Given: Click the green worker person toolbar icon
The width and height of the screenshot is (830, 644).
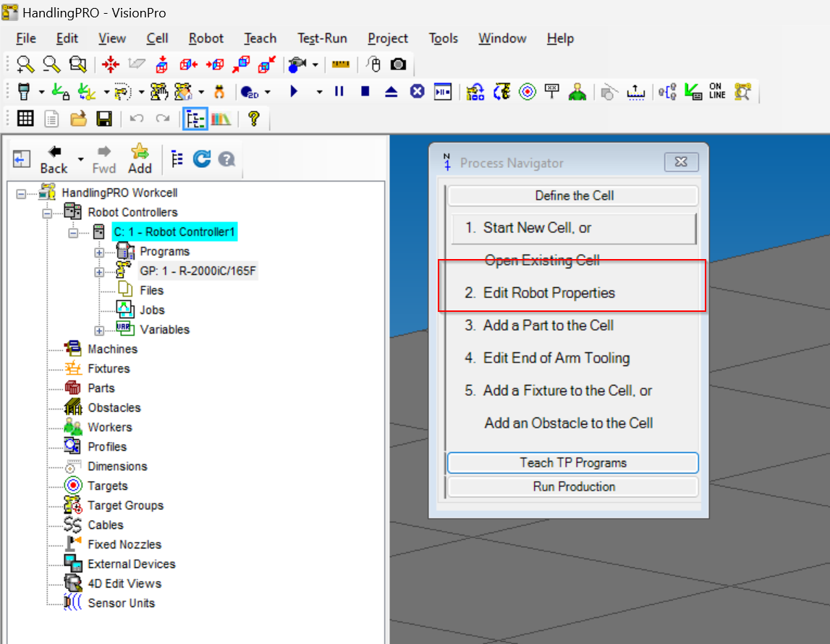Looking at the screenshot, I should pyautogui.click(x=577, y=92).
